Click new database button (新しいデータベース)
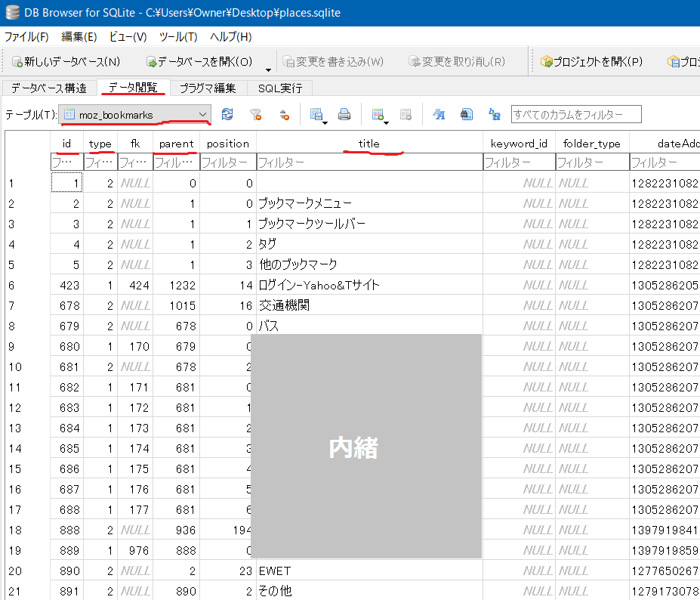Image resolution: width=700 pixels, height=600 pixels. point(66,62)
